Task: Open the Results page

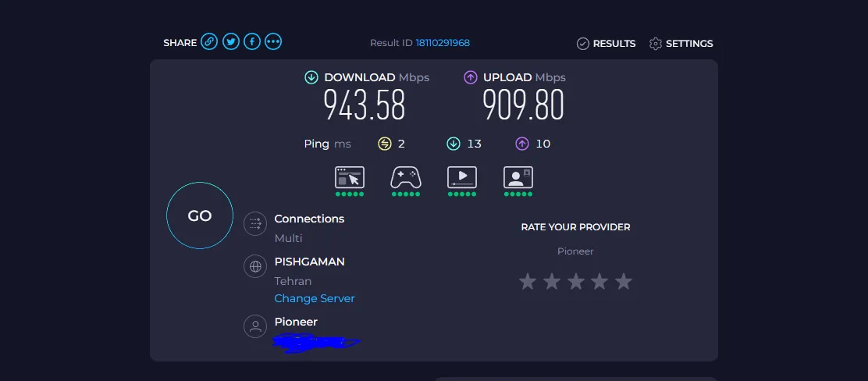Action: click(x=606, y=44)
